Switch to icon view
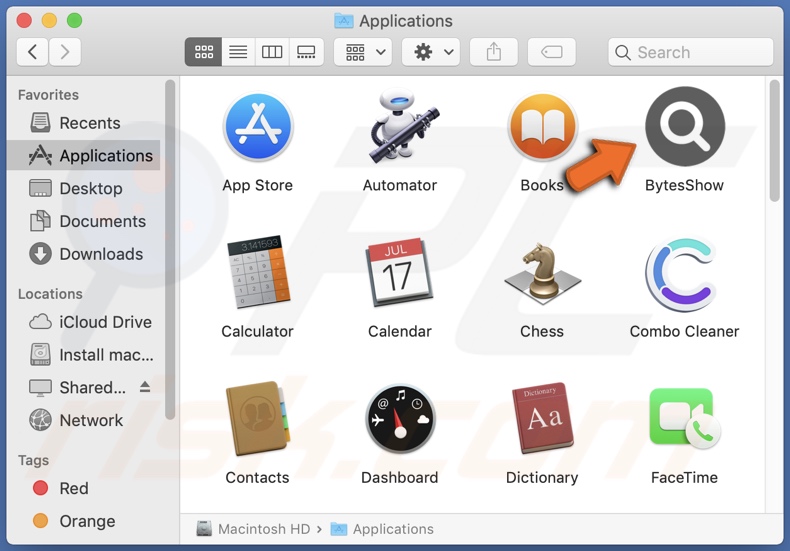 coord(204,52)
